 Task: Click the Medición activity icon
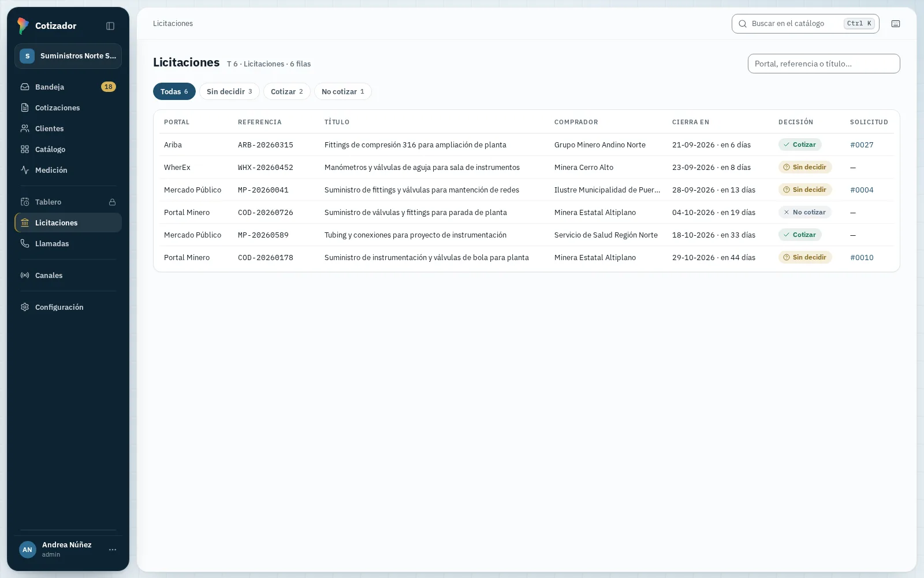25,170
